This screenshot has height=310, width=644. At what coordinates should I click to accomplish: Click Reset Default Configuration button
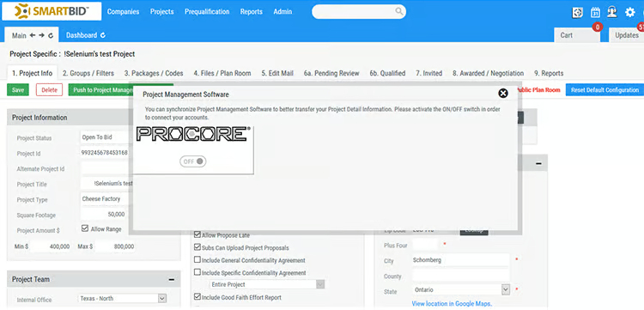[x=605, y=90]
